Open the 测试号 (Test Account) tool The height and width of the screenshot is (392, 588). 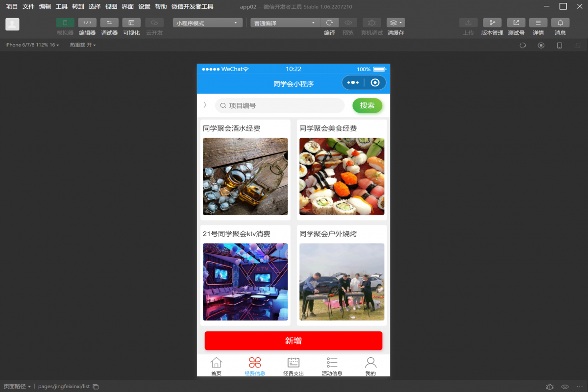[x=515, y=23]
